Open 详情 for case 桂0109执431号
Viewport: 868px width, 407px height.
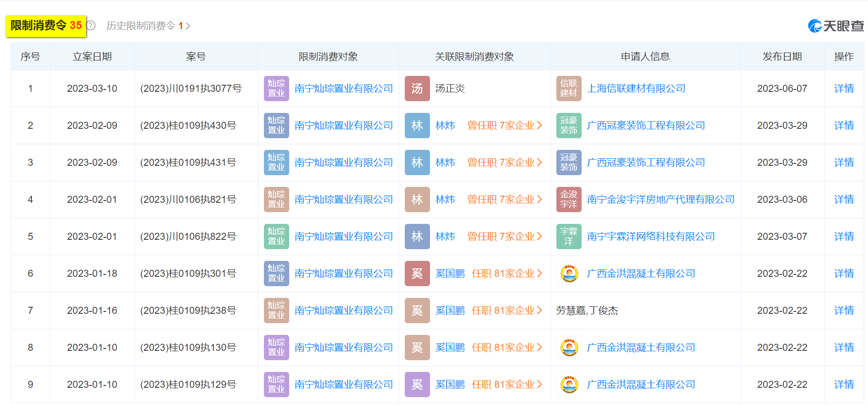click(x=844, y=163)
